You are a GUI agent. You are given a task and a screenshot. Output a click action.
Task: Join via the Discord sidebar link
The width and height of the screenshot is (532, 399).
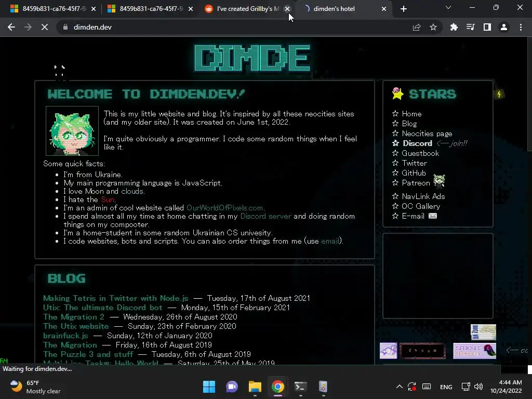point(417,143)
